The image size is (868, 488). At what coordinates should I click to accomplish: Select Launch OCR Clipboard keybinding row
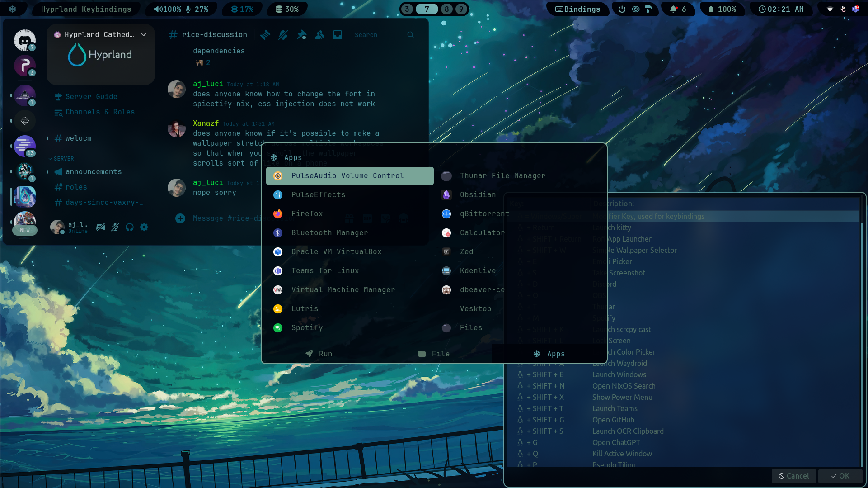click(684, 431)
